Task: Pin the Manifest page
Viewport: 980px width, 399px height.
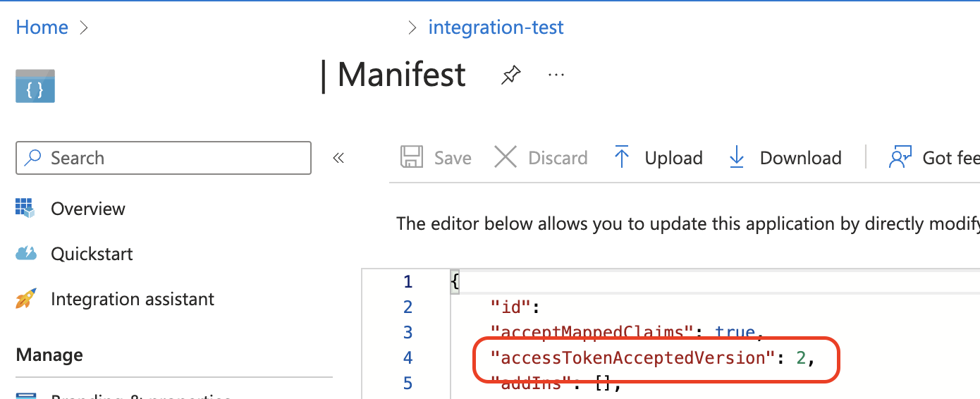Action: [x=510, y=75]
